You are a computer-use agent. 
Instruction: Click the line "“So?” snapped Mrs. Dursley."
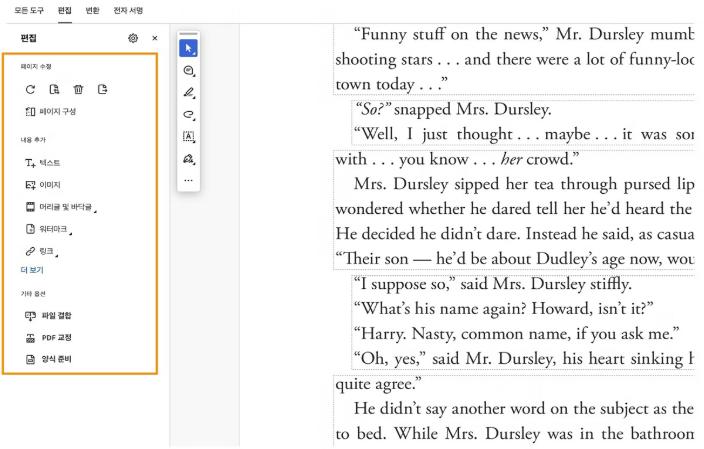(x=453, y=109)
